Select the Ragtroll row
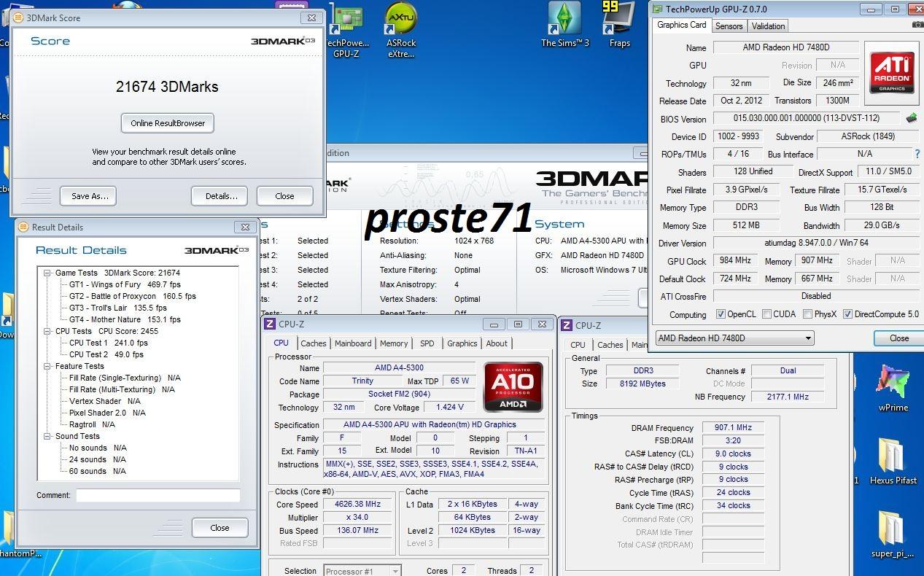The image size is (924, 576). (92, 424)
